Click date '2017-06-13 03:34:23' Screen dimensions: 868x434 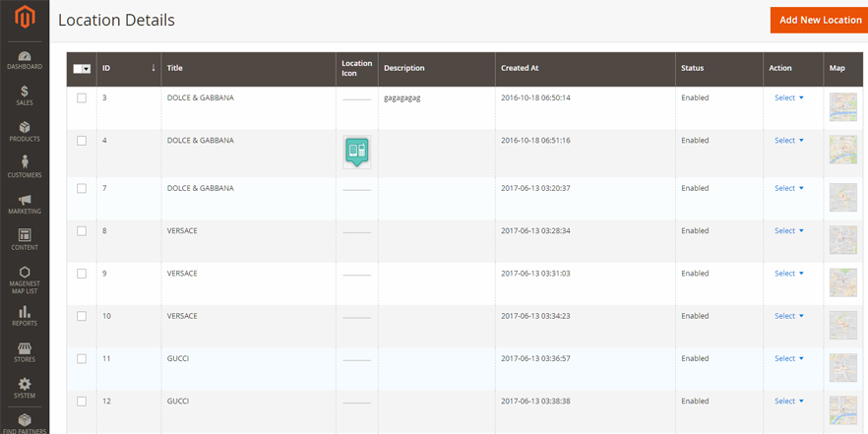coord(535,316)
